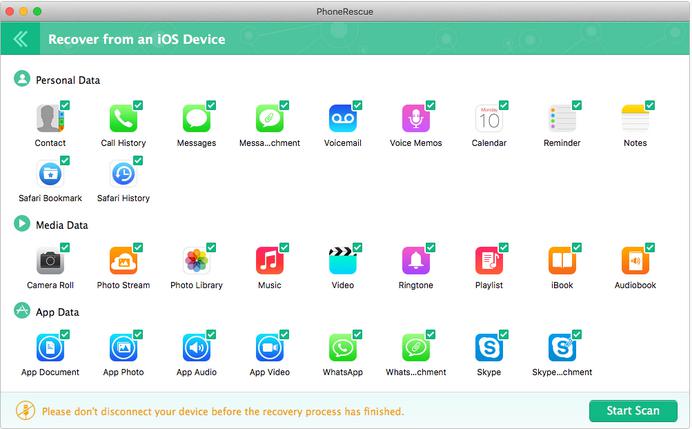Select the Playlist icon
The image size is (692, 429).
tap(489, 260)
